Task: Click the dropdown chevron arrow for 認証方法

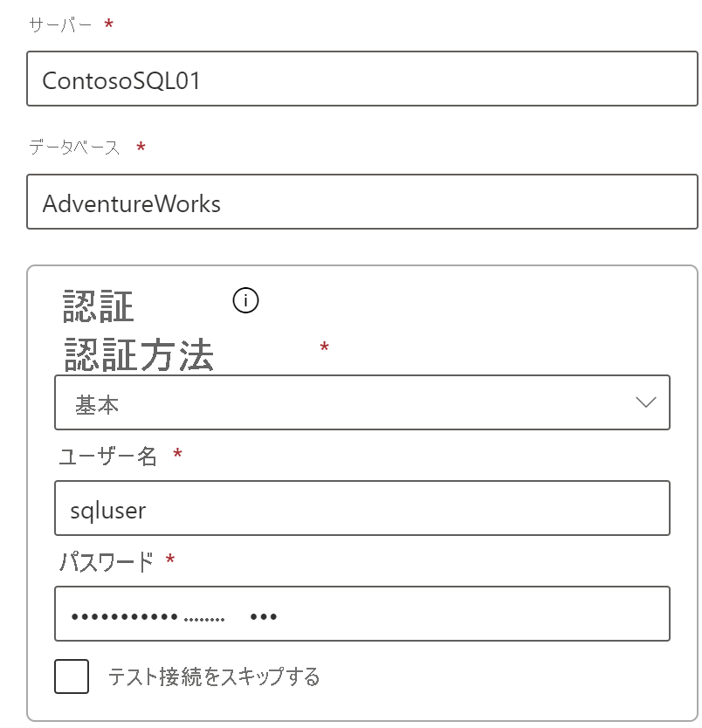Action: (x=646, y=402)
